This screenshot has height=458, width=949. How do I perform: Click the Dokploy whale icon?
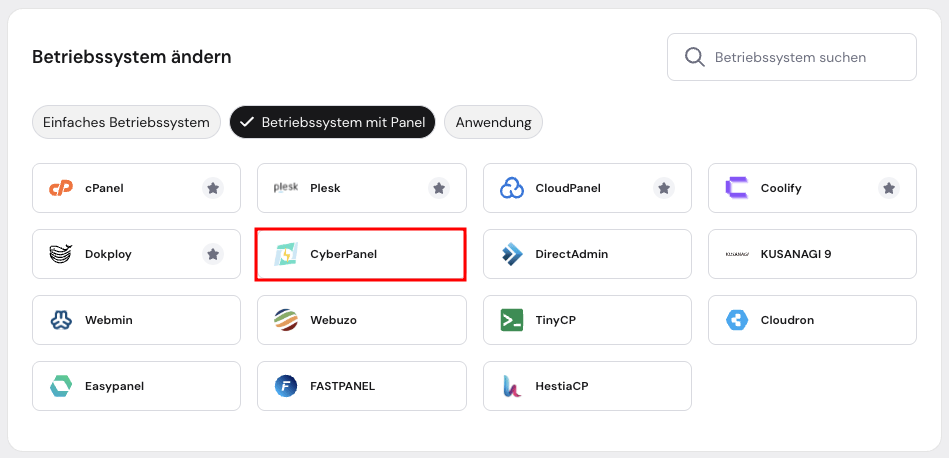[61, 254]
